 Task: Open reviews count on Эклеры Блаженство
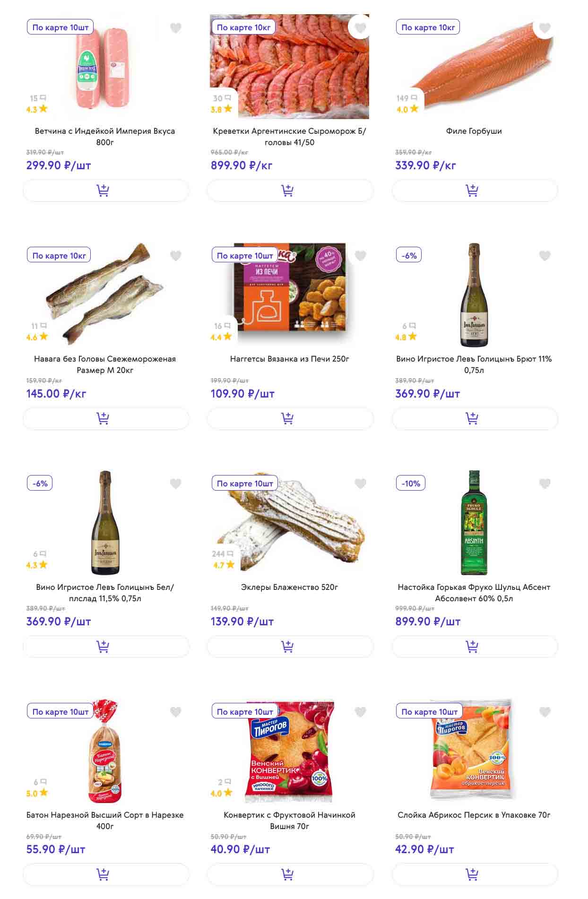(223, 553)
